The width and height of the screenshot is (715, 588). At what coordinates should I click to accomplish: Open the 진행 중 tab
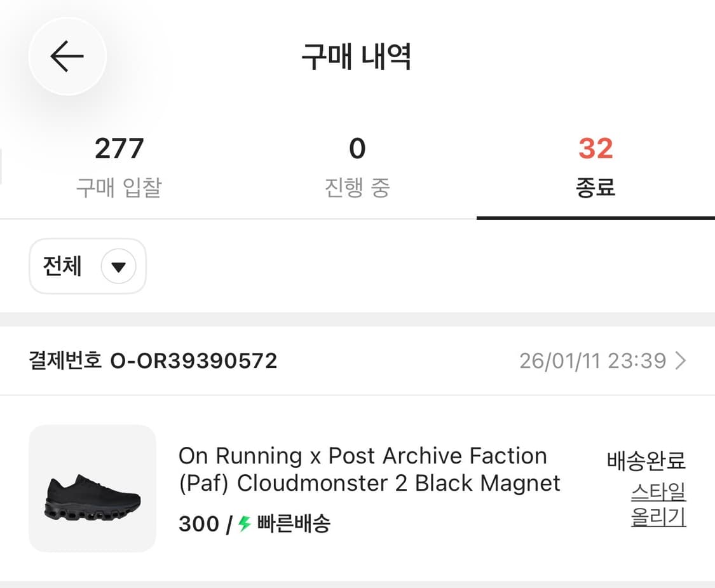click(357, 165)
